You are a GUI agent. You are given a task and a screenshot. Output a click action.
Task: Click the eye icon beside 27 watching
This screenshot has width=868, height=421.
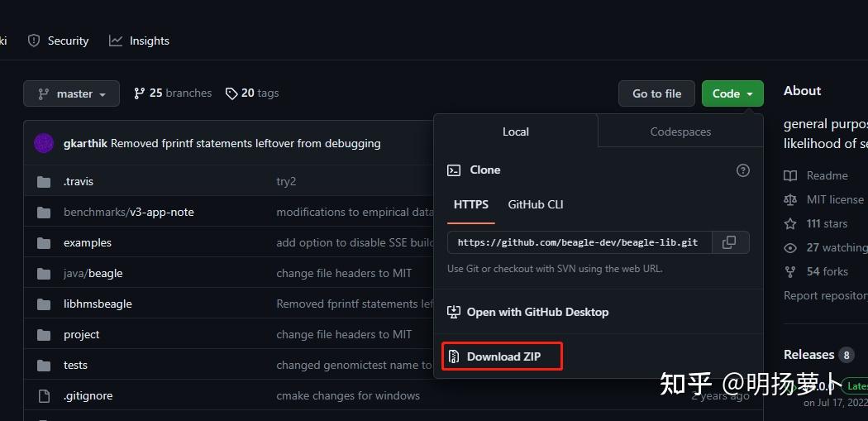click(x=790, y=248)
